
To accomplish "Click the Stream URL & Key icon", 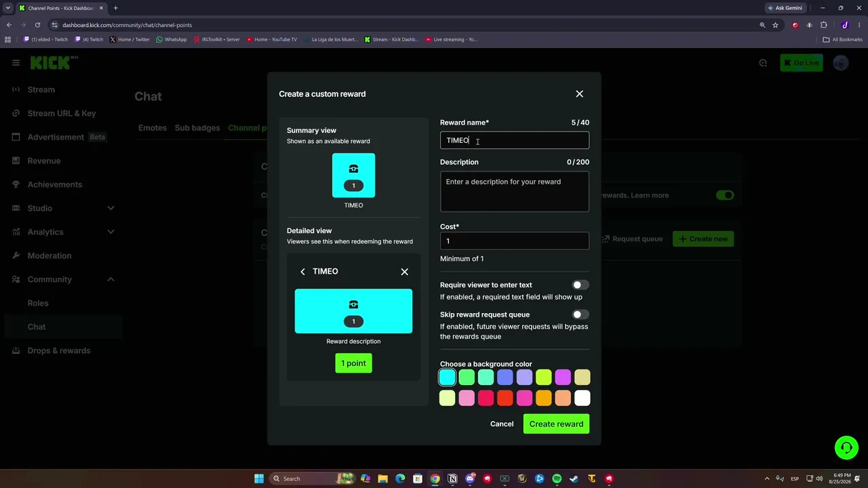I will [x=16, y=113].
